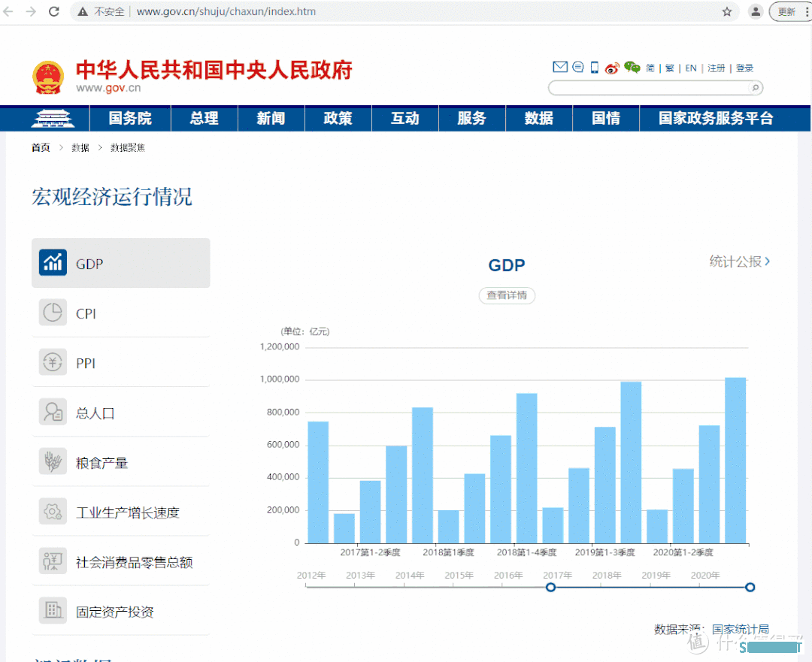
Task: Click the search magnifier icon in the search box
Action: click(756, 88)
